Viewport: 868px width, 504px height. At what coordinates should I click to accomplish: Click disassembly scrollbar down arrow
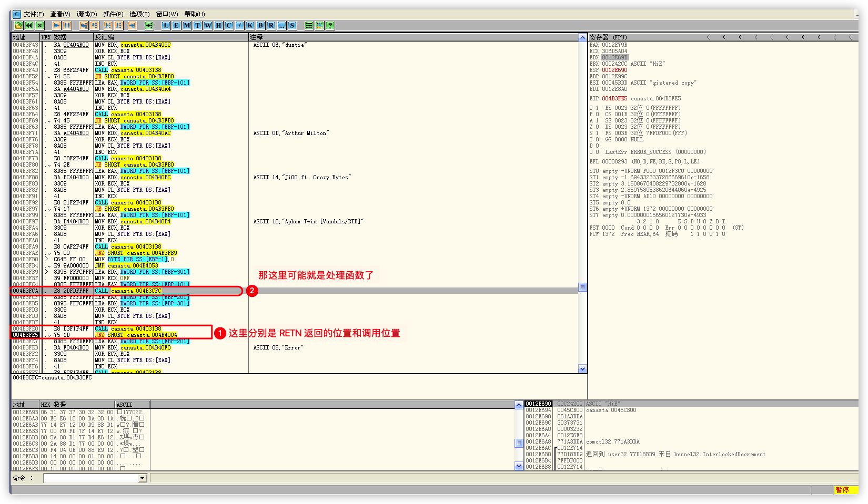click(582, 369)
